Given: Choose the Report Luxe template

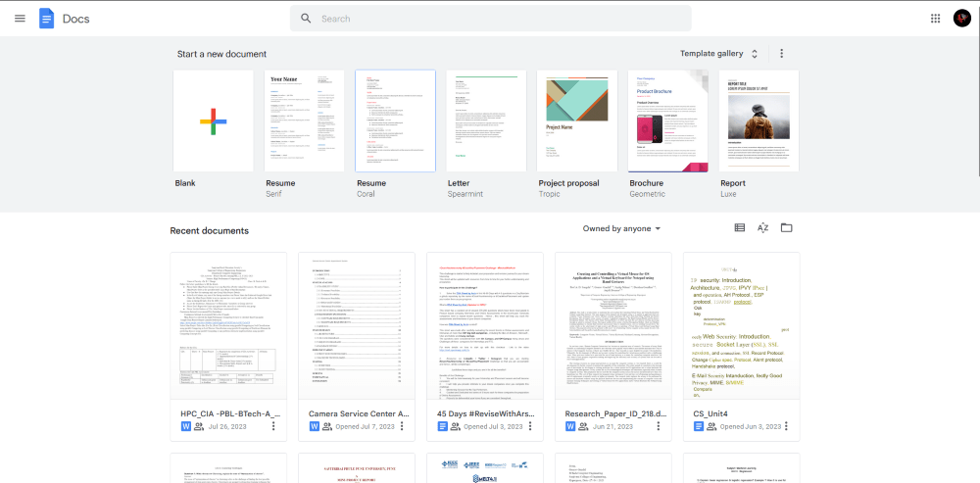Looking at the screenshot, I should pyautogui.click(x=759, y=121).
